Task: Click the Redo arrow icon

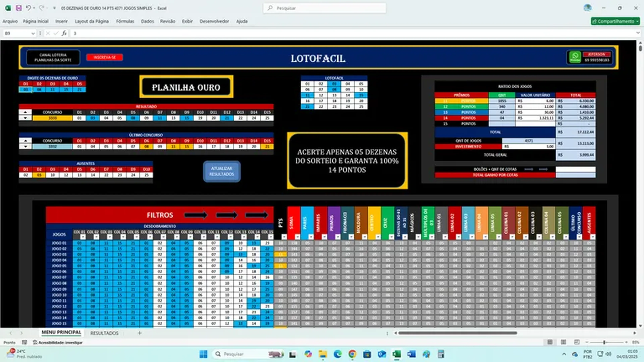Action: coord(41,8)
